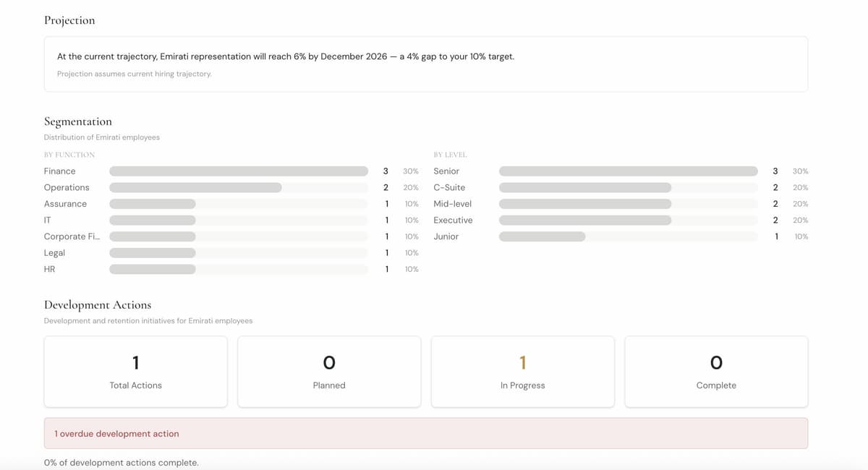Screen dimensions: 868x470
Task: Click 'Development and retention initiatives' subtitle
Action: (148, 320)
